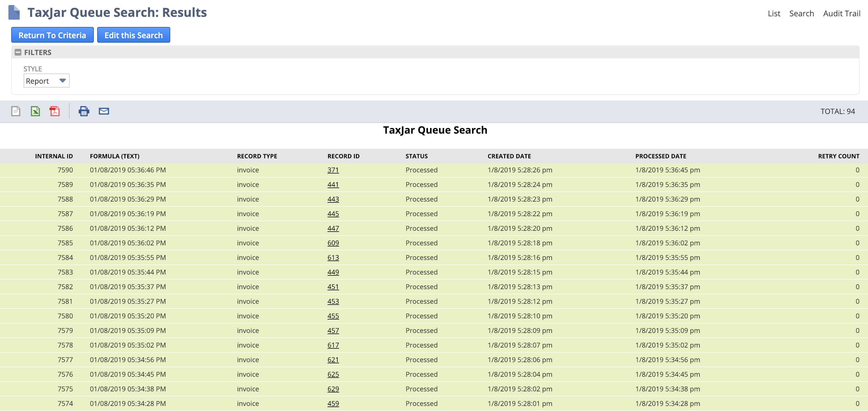Click invoice record type in row 7580

(248, 316)
